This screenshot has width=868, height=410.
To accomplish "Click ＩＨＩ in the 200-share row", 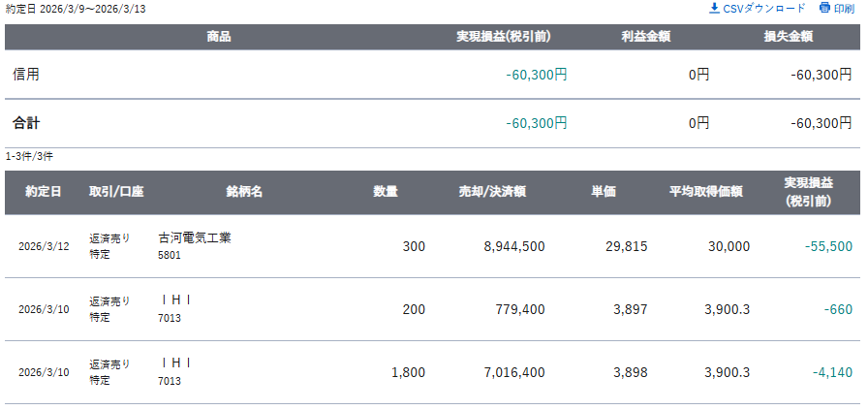I will click(175, 300).
